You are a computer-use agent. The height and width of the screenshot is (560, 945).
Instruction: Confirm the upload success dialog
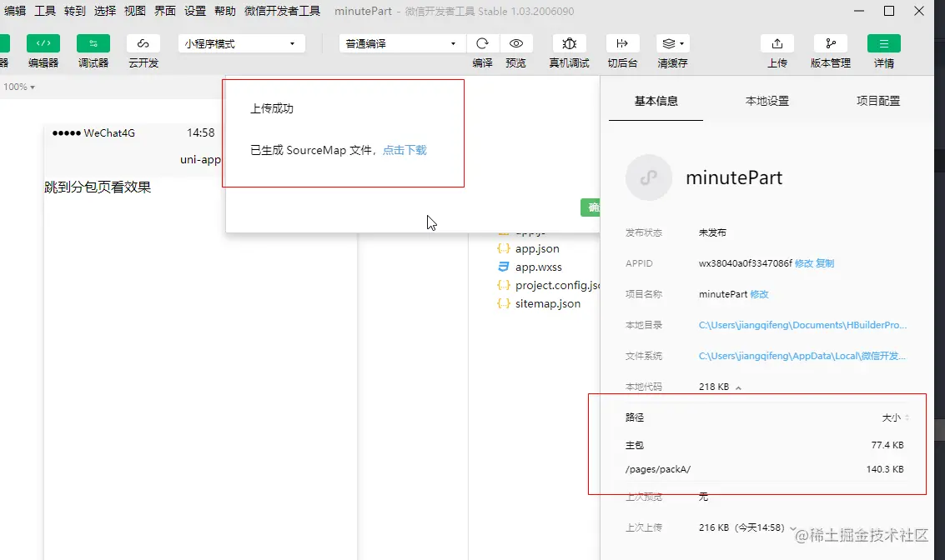click(591, 207)
